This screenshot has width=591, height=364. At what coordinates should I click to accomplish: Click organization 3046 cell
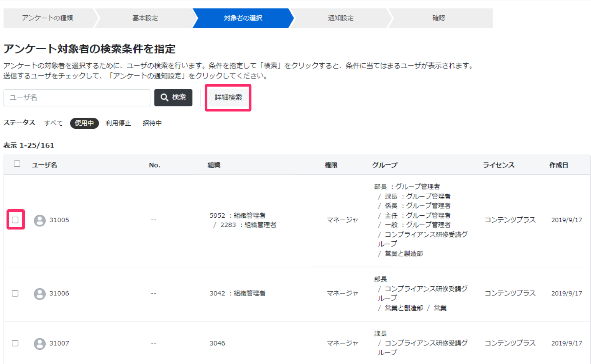click(217, 343)
